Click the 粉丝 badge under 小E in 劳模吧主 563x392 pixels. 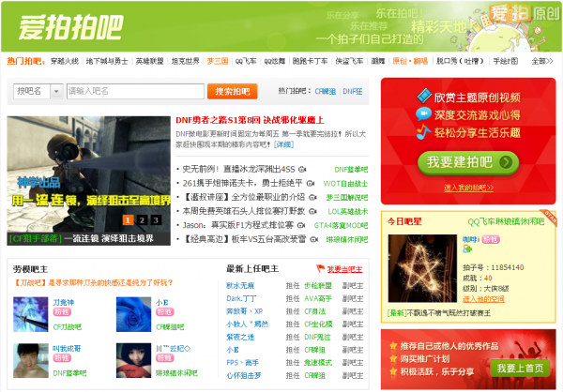pos(165,312)
